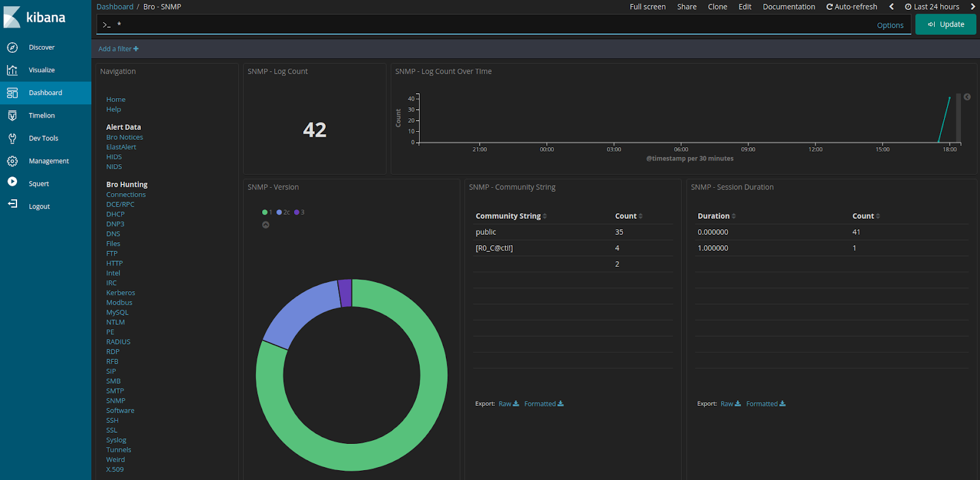Open ElastAlert link
The width and height of the screenshot is (980, 480).
click(121, 147)
